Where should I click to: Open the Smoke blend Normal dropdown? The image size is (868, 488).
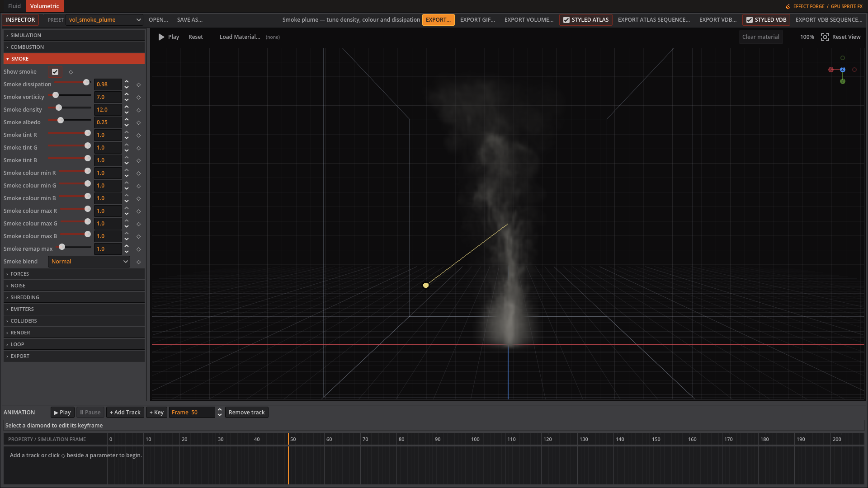tap(89, 262)
